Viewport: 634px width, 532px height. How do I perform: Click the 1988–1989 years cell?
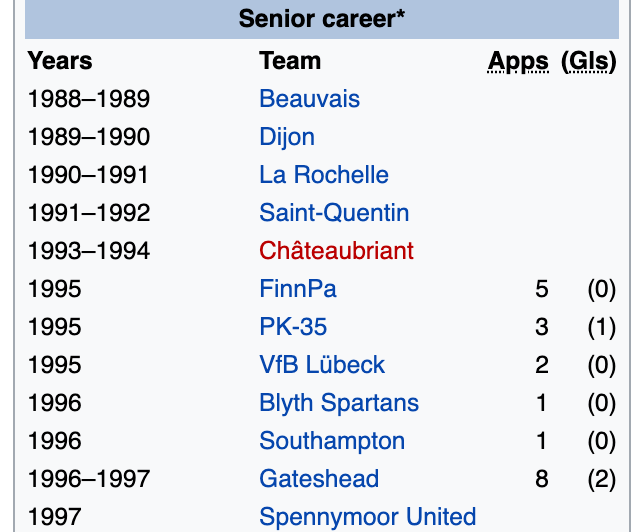pos(89,99)
